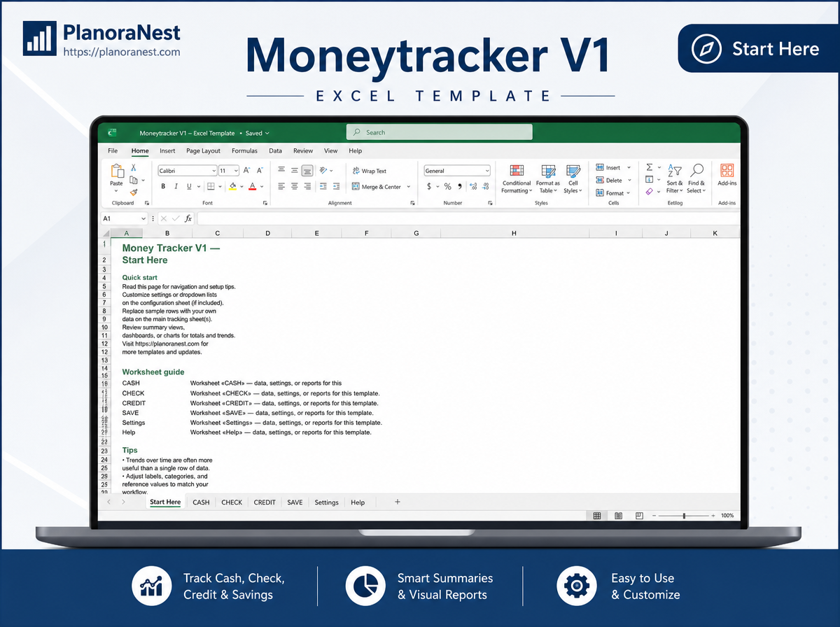840x627 pixels.
Task: Click the Percent Style icon
Action: (x=448, y=187)
